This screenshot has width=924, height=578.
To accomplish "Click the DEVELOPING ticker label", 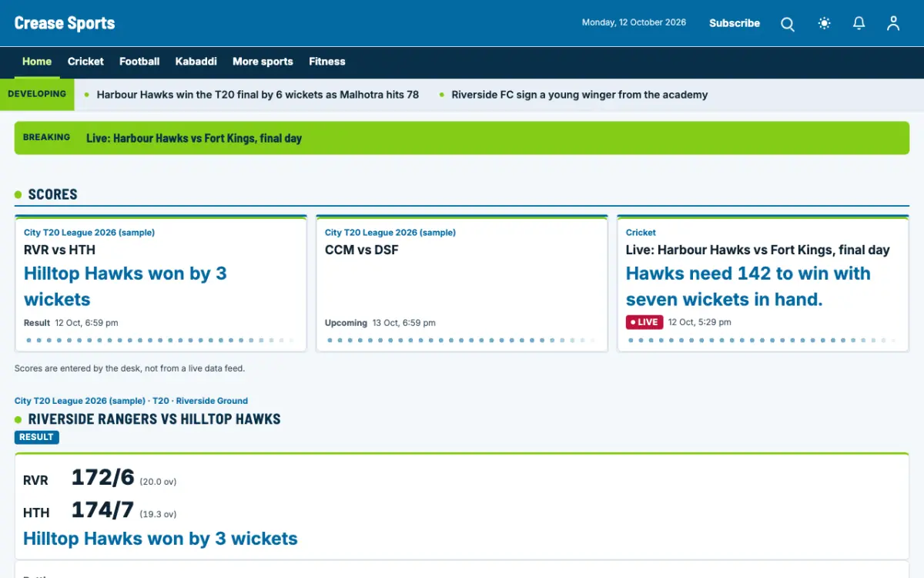I will (37, 94).
